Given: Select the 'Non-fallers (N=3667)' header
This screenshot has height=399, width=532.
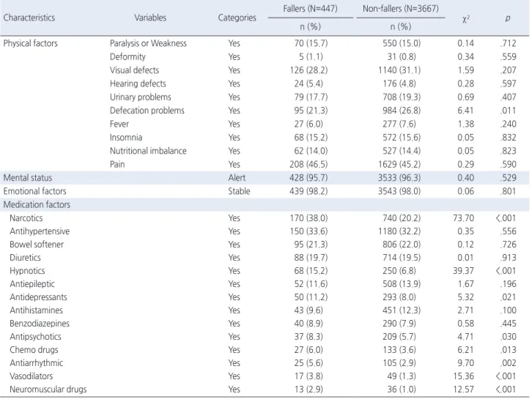Looking at the screenshot, I should click(401, 8).
